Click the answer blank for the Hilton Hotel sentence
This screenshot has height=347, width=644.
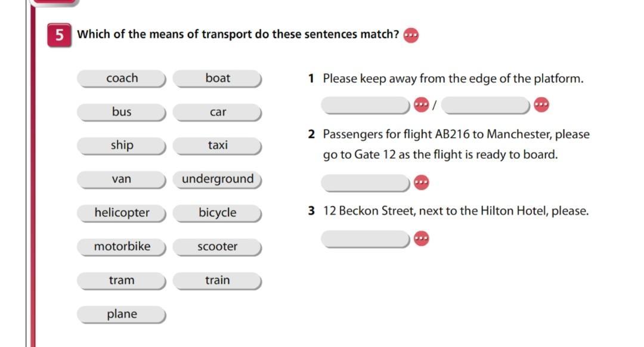(365, 238)
